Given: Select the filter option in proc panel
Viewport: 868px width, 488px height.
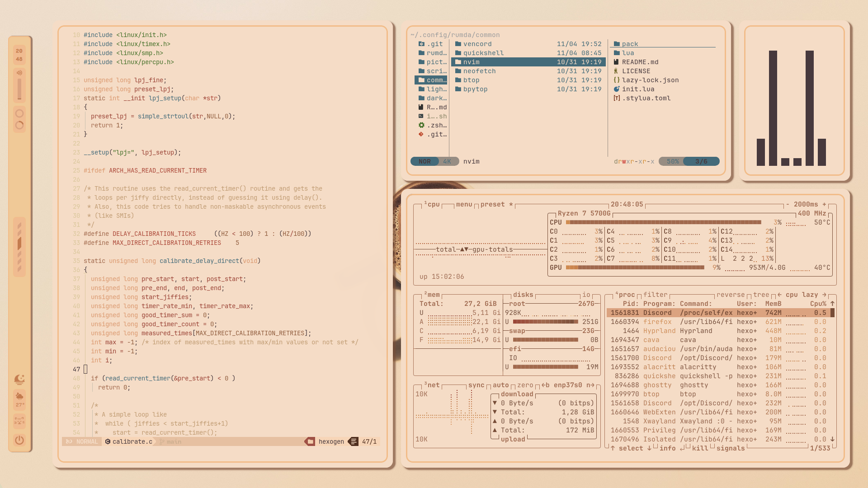Looking at the screenshot, I should tap(655, 295).
